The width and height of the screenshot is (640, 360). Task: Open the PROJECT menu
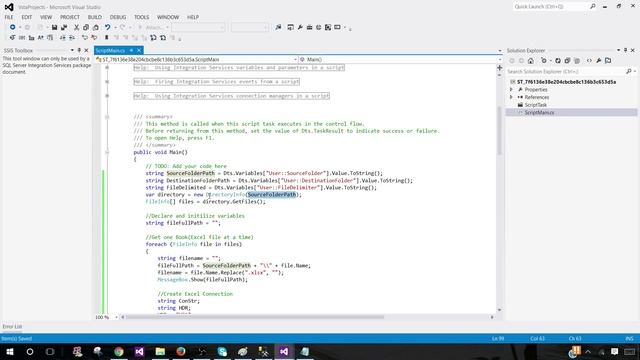point(70,17)
